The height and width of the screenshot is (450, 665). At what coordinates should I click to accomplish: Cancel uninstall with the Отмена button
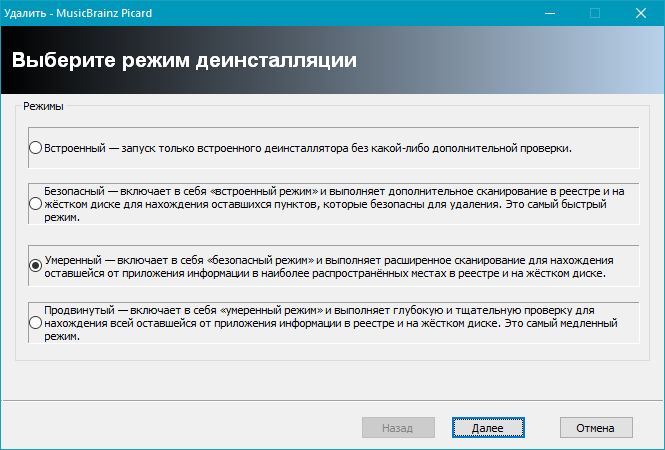click(x=596, y=427)
